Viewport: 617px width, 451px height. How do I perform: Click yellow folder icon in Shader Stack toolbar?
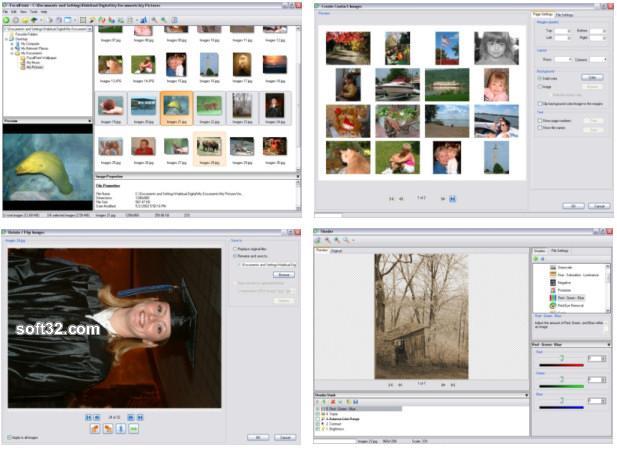[348, 402]
